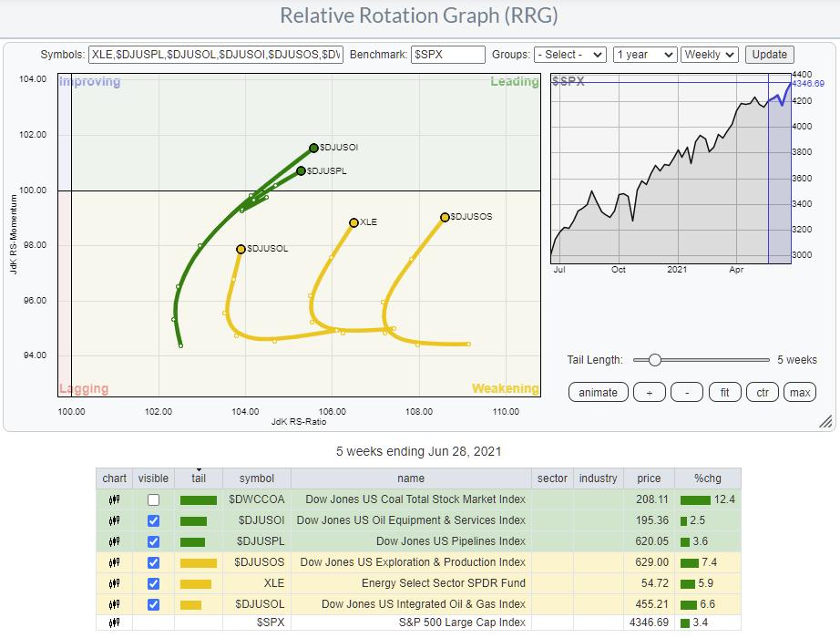Open chart icon for the $DJUSOL row
840x638 pixels.
point(115,603)
